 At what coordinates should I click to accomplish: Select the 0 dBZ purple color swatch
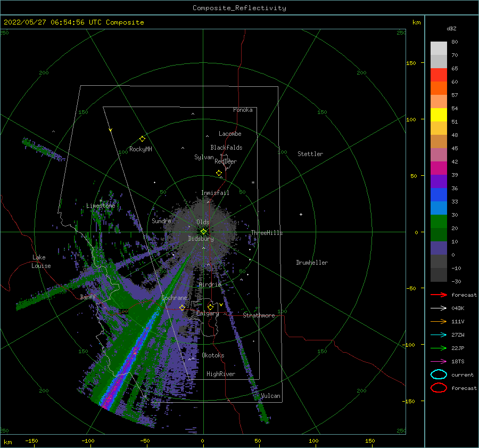tap(439, 248)
